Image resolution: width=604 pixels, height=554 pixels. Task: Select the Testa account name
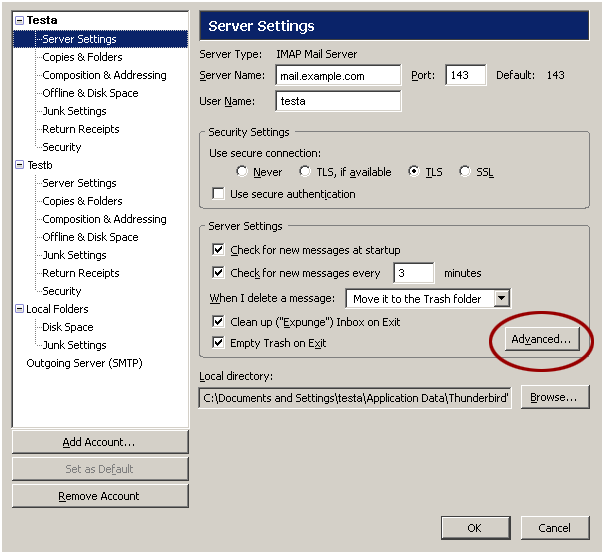[42, 20]
